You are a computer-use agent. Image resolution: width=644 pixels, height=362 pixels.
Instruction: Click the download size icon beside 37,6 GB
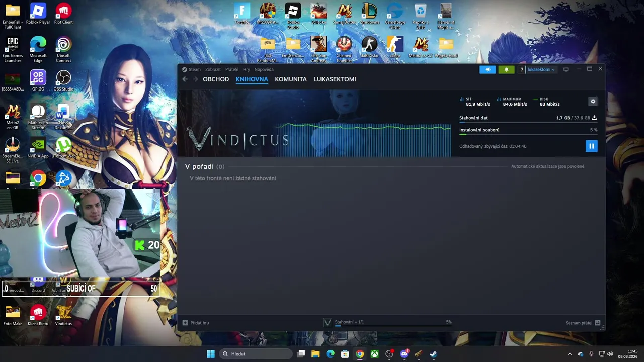click(594, 118)
